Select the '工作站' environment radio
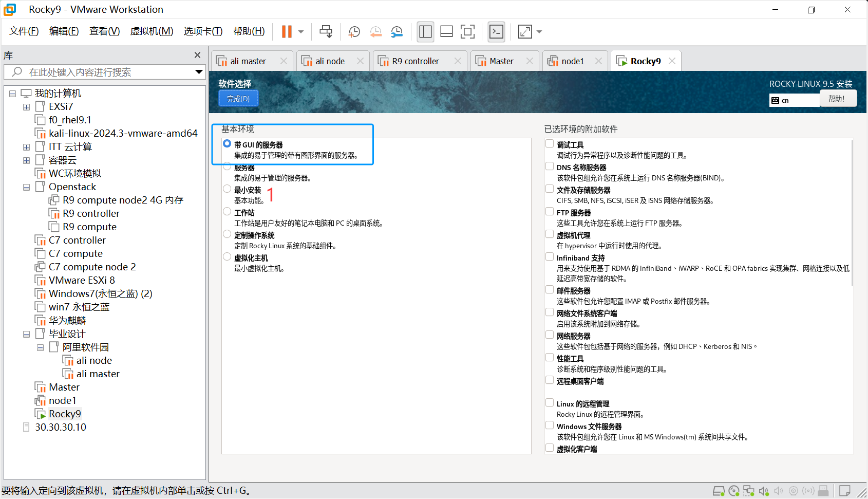868x499 pixels. click(x=227, y=212)
